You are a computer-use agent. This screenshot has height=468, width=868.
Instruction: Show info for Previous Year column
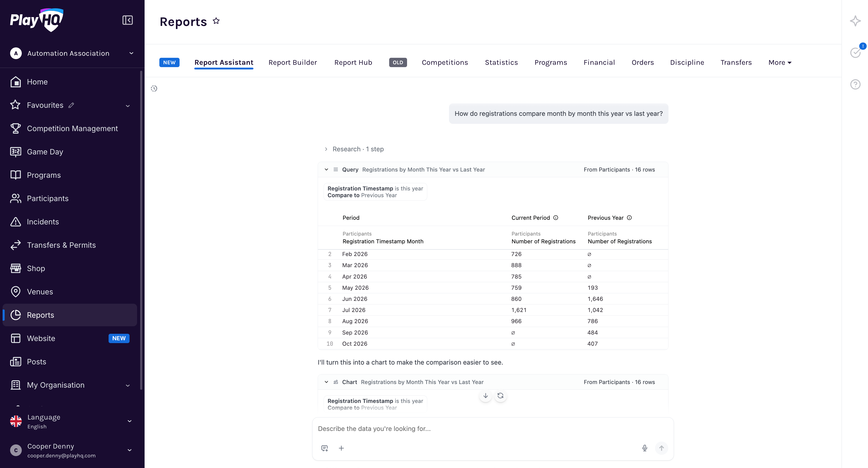point(629,218)
